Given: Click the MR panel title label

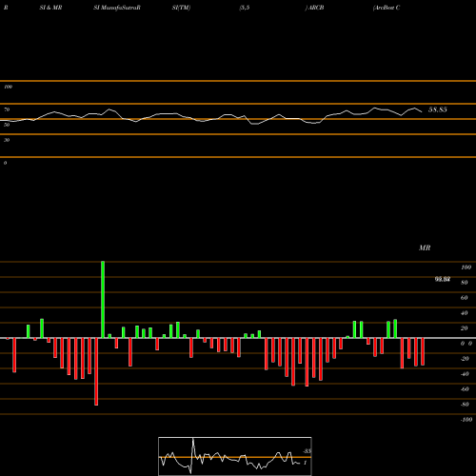Looking at the screenshot, I should (425, 248).
